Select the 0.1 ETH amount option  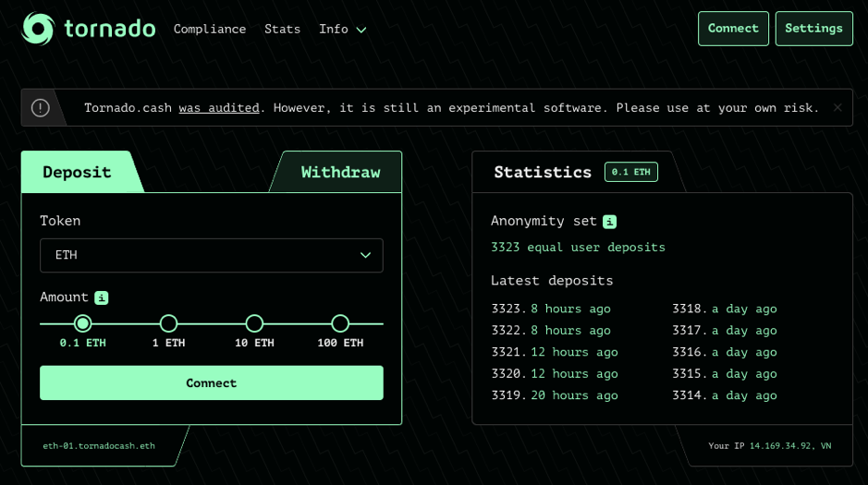point(82,323)
